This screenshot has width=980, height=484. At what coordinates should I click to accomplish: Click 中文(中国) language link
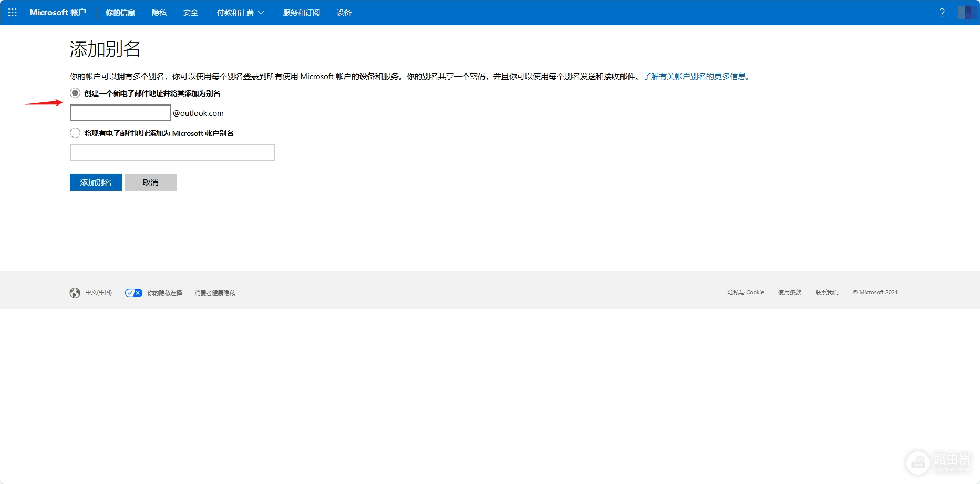pyautogui.click(x=99, y=293)
